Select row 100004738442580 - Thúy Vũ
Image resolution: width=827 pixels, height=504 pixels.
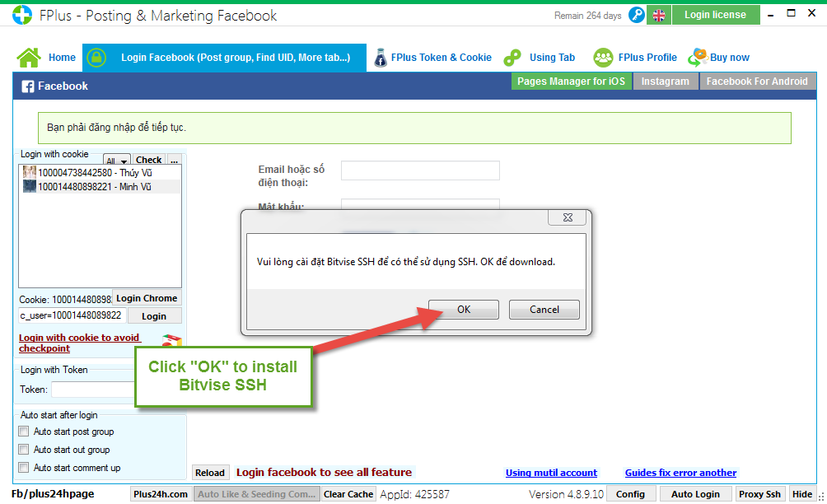click(x=100, y=172)
